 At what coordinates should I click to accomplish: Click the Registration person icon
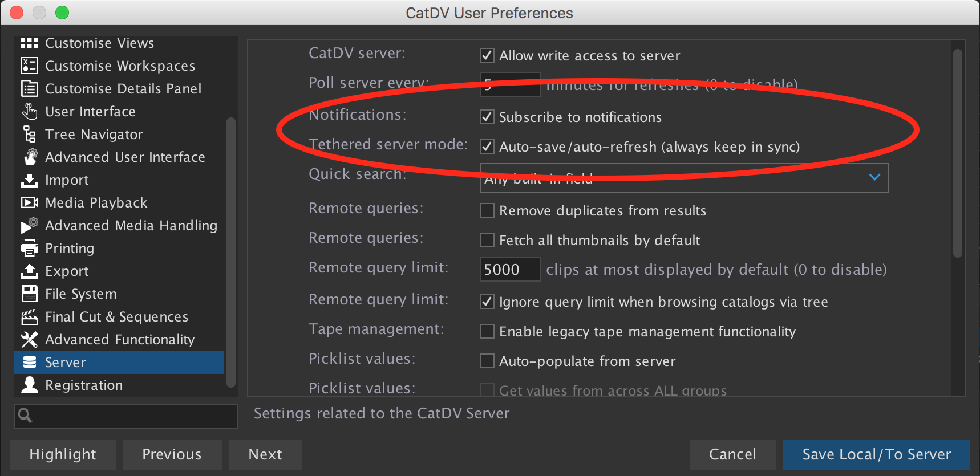30,385
